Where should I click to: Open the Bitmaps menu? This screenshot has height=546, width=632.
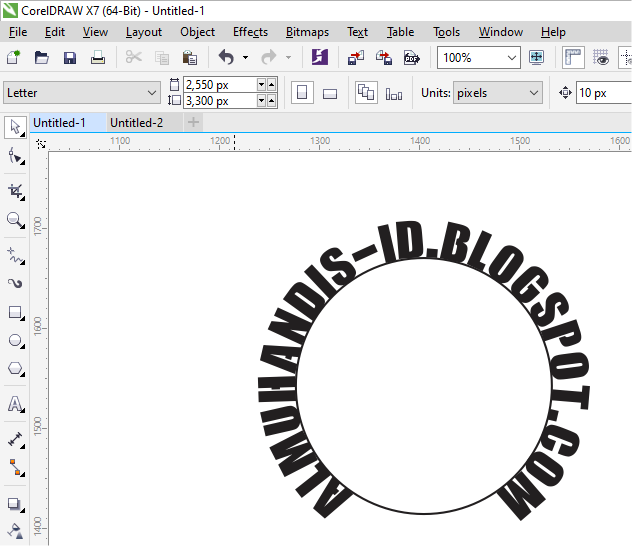[307, 32]
